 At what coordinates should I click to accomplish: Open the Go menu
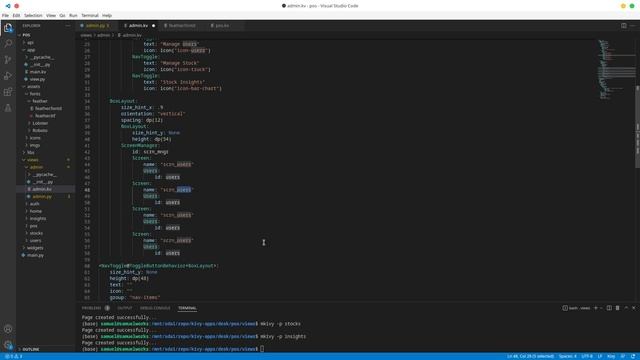click(62, 16)
